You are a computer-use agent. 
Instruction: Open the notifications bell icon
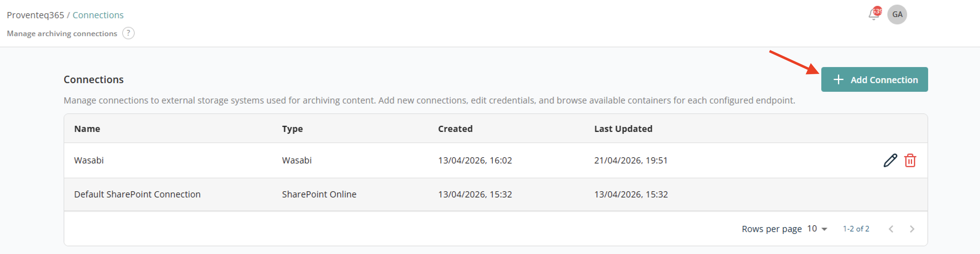[873, 15]
